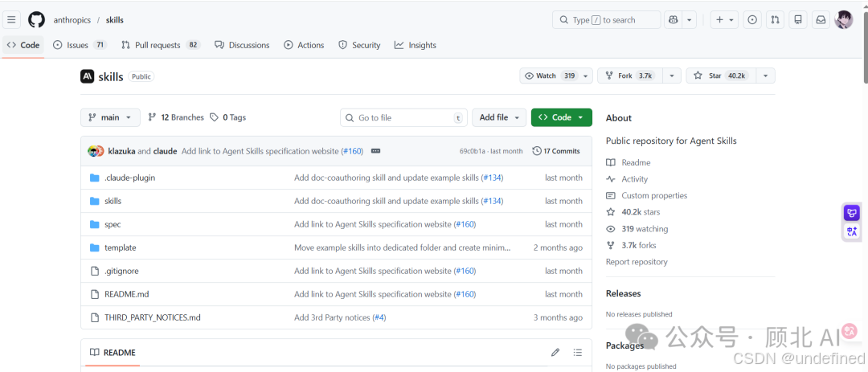Switch to the Actions tab
This screenshot has height=372, width=868.
pyautogui.click(x=304, y=45)
